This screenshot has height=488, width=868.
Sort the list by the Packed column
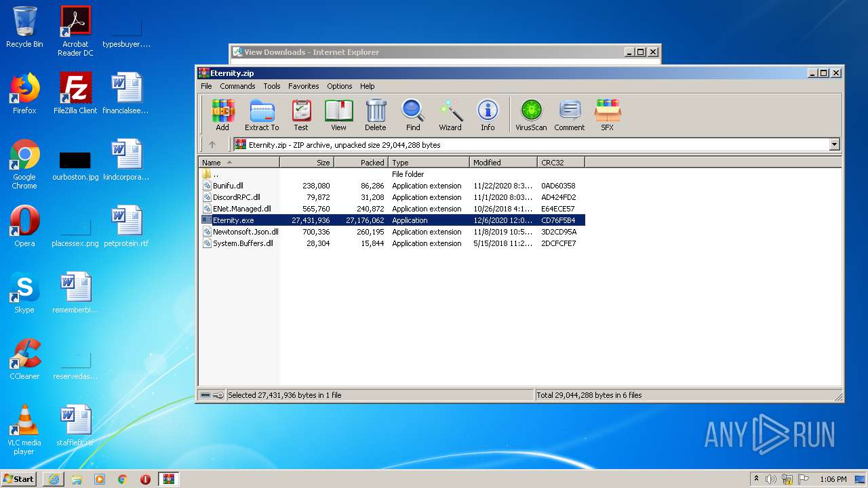pyautogui.click(x=361, y=163)
